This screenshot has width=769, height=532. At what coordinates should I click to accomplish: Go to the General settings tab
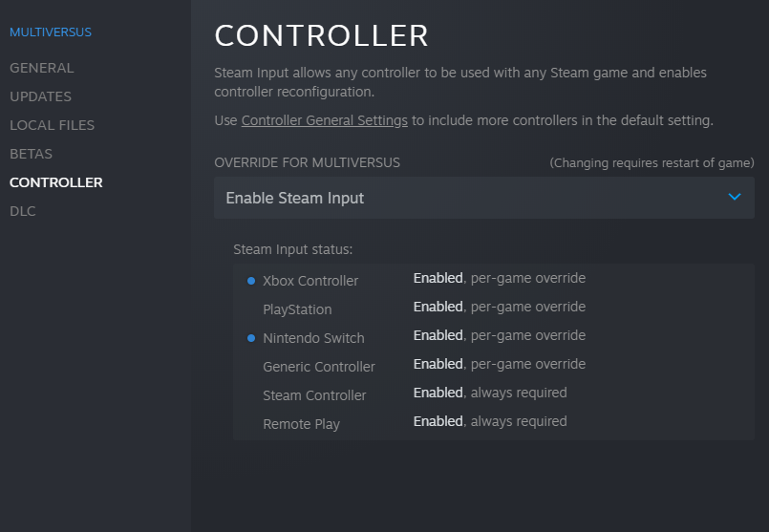click(42, 68)
